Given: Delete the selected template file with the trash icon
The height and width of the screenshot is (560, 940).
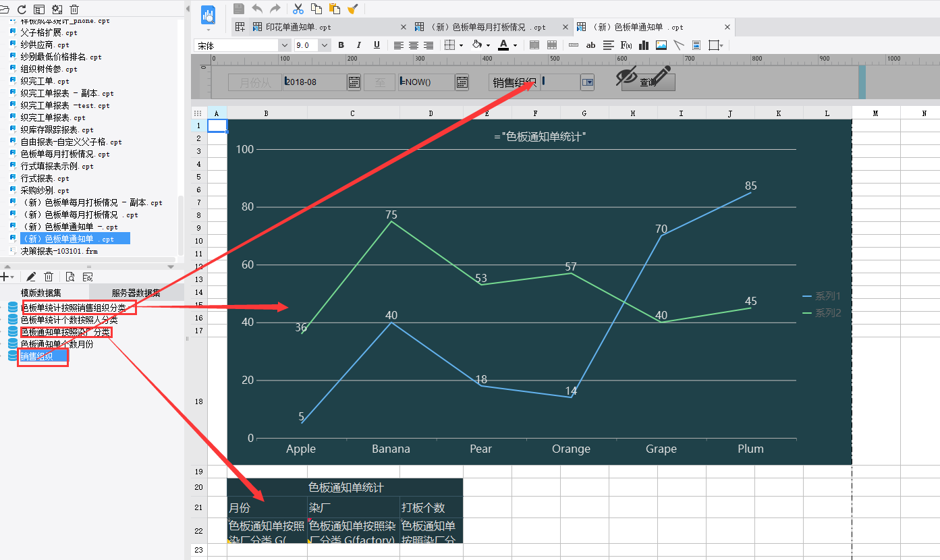Looking at the screenshot, I should [74, 9].
